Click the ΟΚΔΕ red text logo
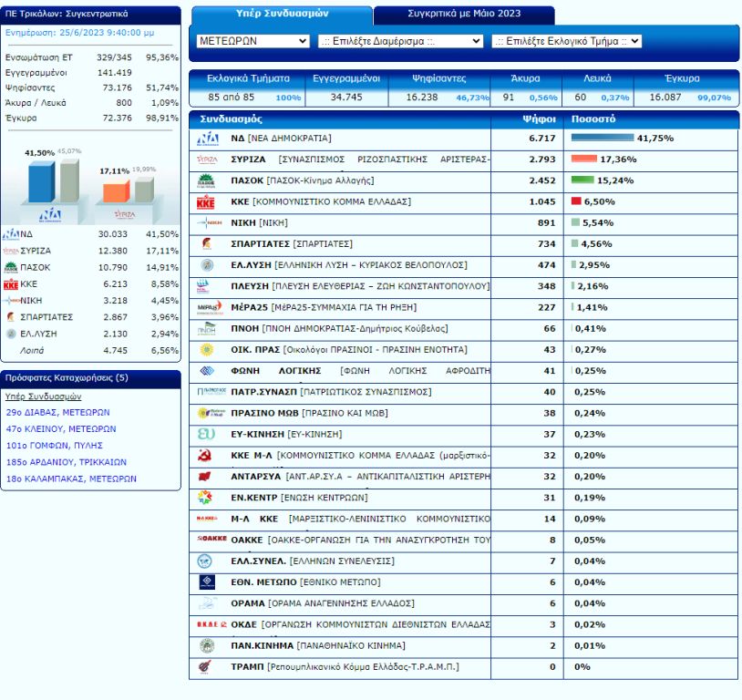Viewport: 742px width, 700px height. pos(211,624)
